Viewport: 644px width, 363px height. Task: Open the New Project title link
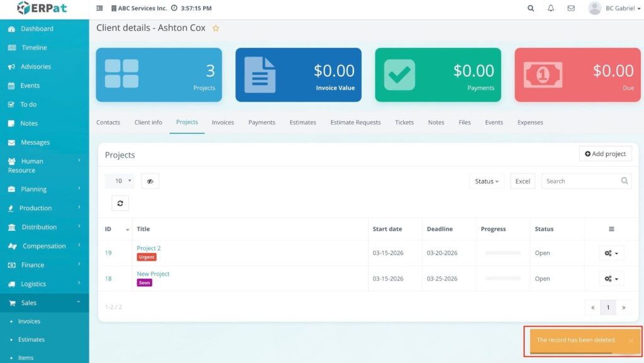tap(153, 274)
